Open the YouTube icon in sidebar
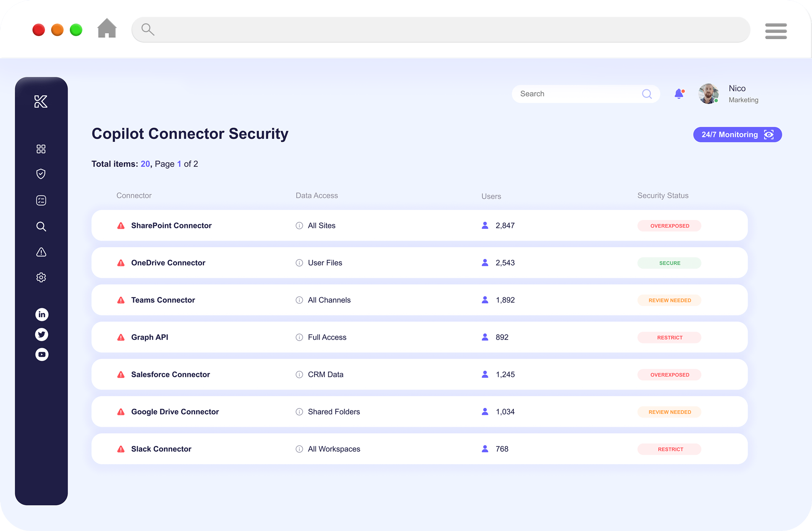Image resolution: width=812 pixels, height=531 pixels. coord(41,354)
